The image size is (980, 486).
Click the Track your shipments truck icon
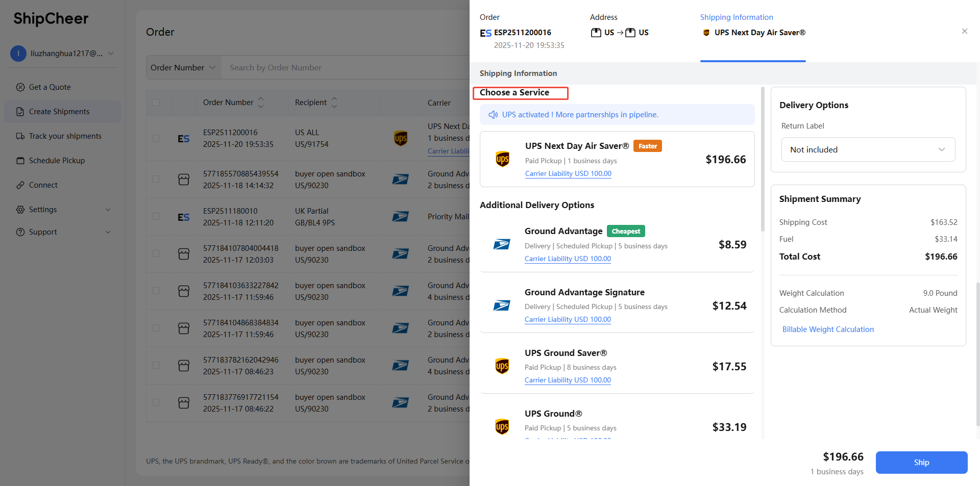click(20, 136)
